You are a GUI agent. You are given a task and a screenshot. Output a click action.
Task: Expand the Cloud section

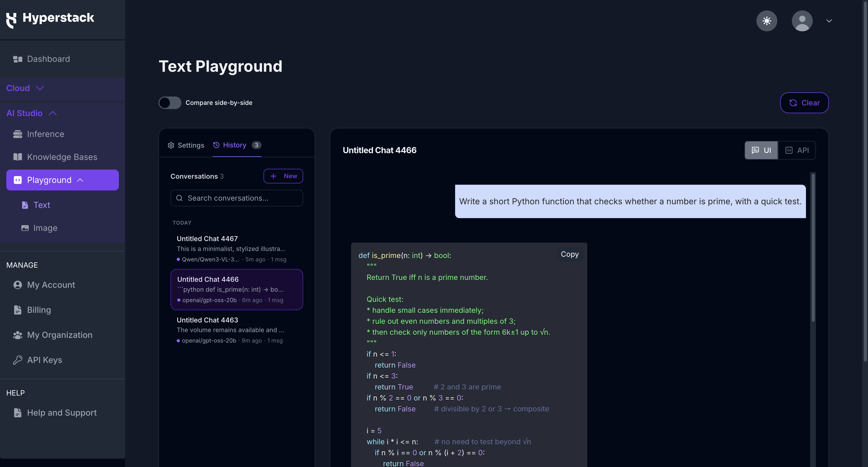tap(25, 88)
